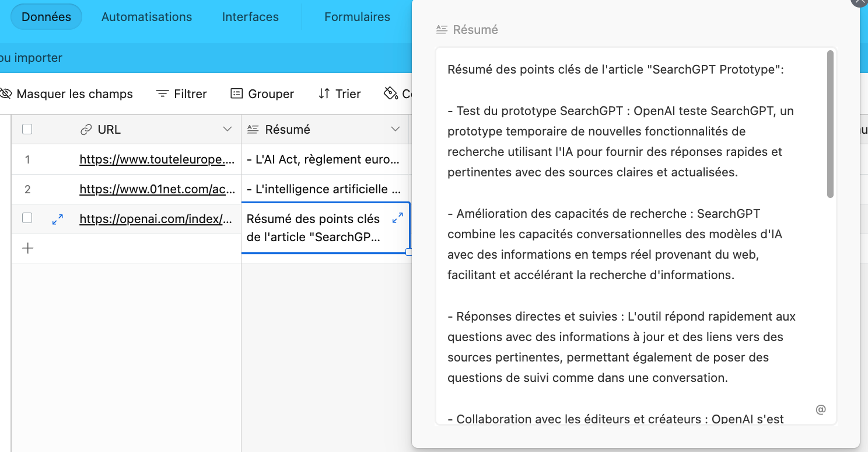Click the long text icon in the Résumé header
This screenshot has height=452, width=868.
[x=253, y=130]
